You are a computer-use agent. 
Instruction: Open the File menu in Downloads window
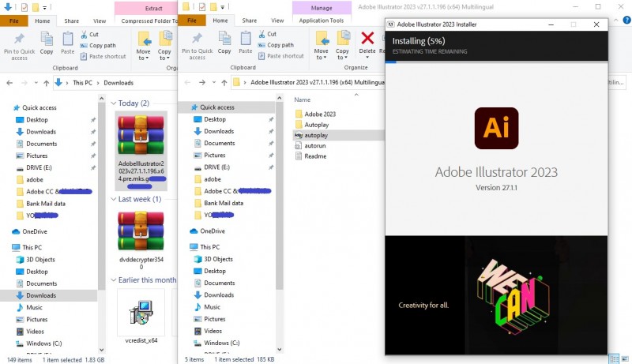pos(14,21)
